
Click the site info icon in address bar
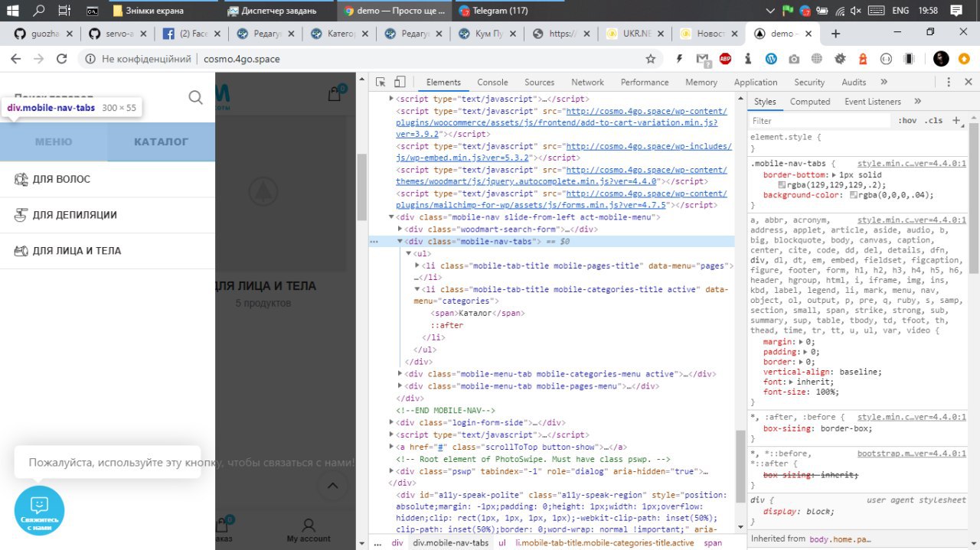[90, 59]
